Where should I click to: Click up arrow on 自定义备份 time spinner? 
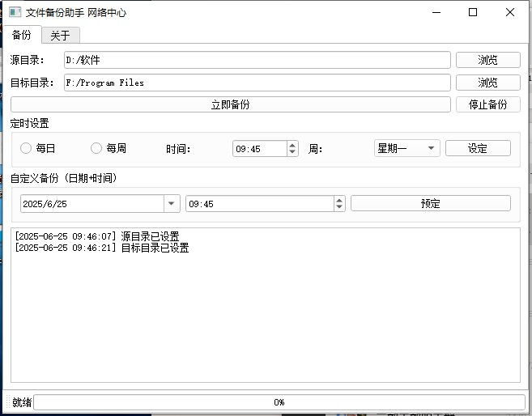coord(339,201)
